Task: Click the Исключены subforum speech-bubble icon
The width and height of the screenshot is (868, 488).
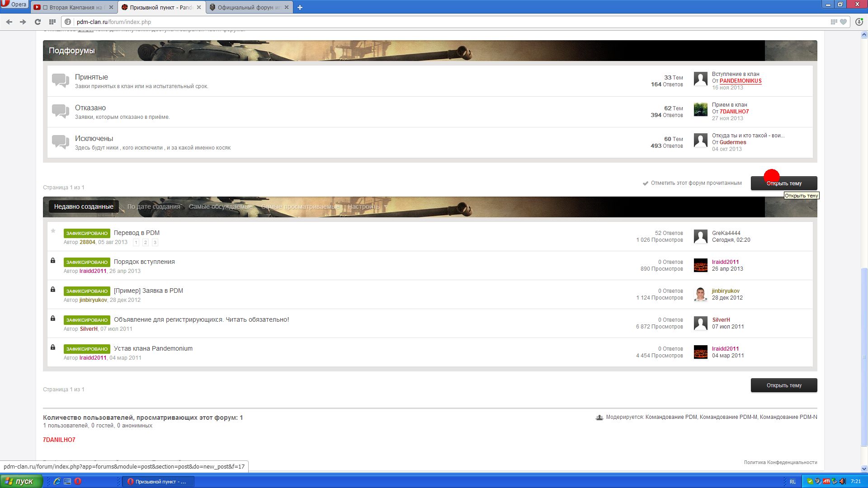Action: pyautogui.click(x=61, y=142)
